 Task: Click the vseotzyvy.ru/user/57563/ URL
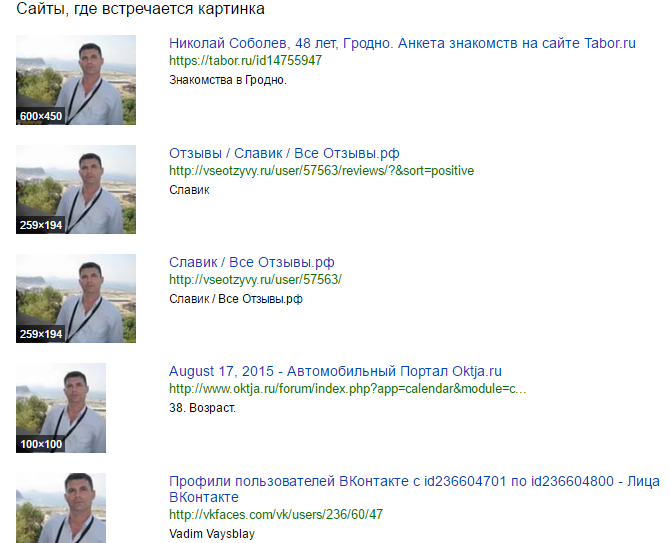click(x=255, y=280)
